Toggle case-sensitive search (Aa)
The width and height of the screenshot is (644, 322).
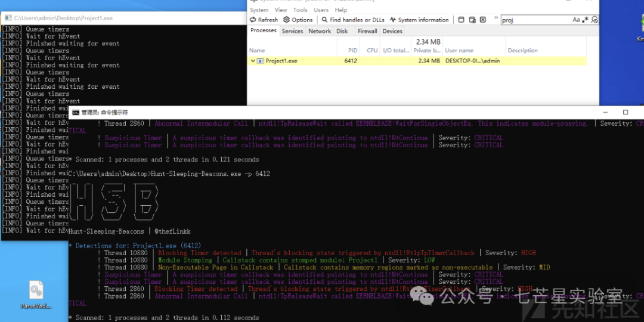click(x=576, y=20)
